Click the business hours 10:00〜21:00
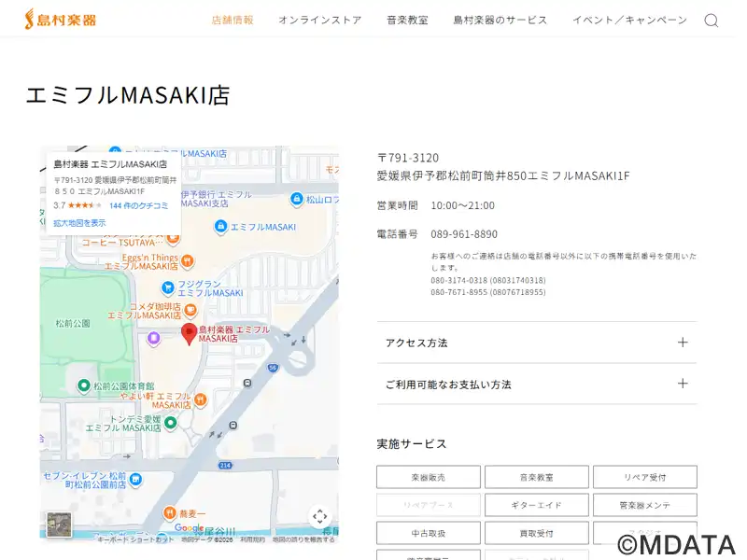The width and height of the screenshot is (747, 560). point(462,205)
